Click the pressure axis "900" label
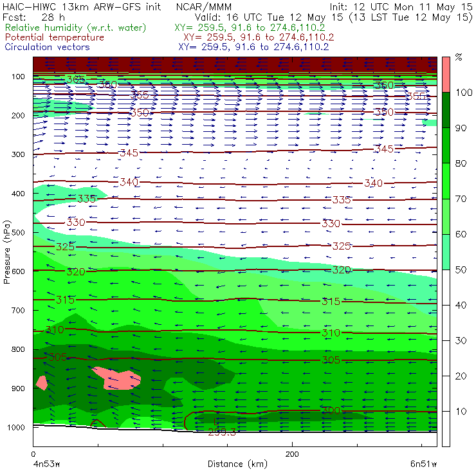Screen dimensions: 476x476 tap(18, 389)
